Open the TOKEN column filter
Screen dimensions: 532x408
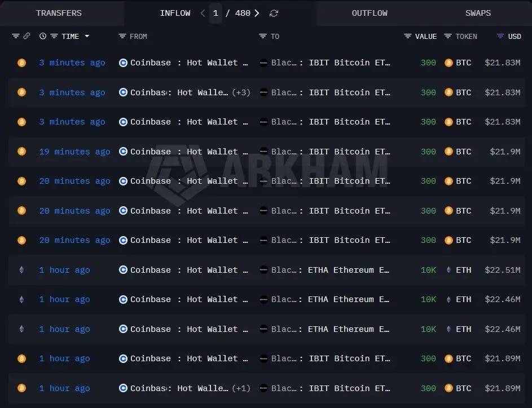pyautogui.click(x=448, y=36)
